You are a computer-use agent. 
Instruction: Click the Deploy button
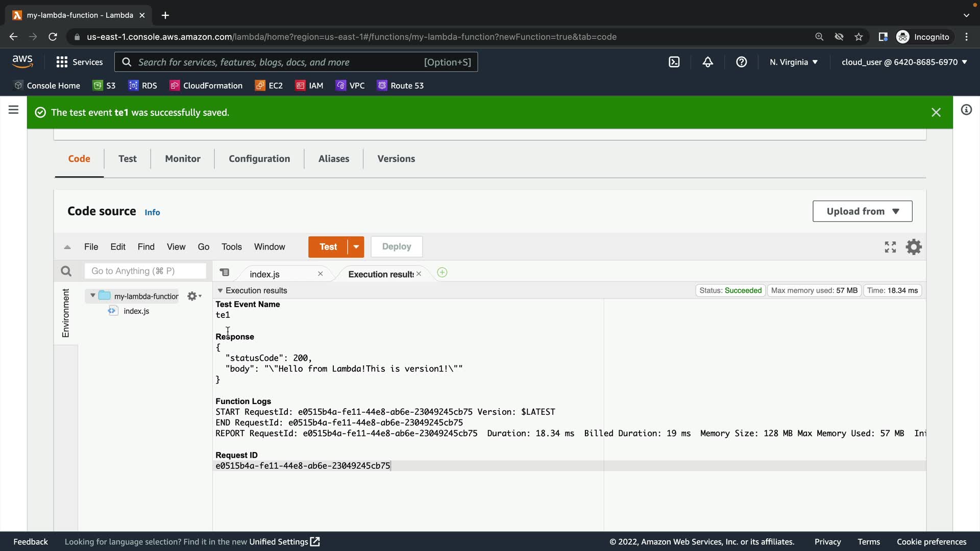(x=396, y=247)
